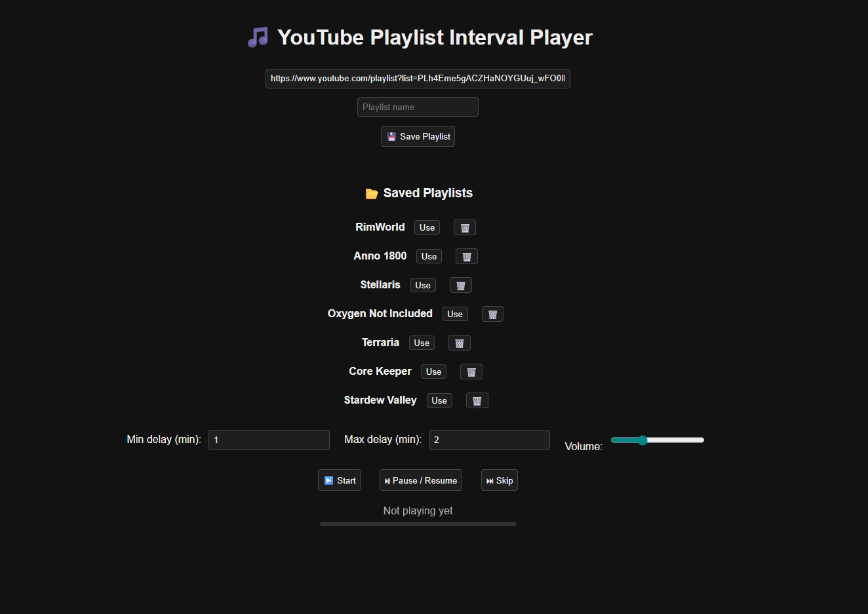Use the Core Keeper playlist

(x=433, y=372)
